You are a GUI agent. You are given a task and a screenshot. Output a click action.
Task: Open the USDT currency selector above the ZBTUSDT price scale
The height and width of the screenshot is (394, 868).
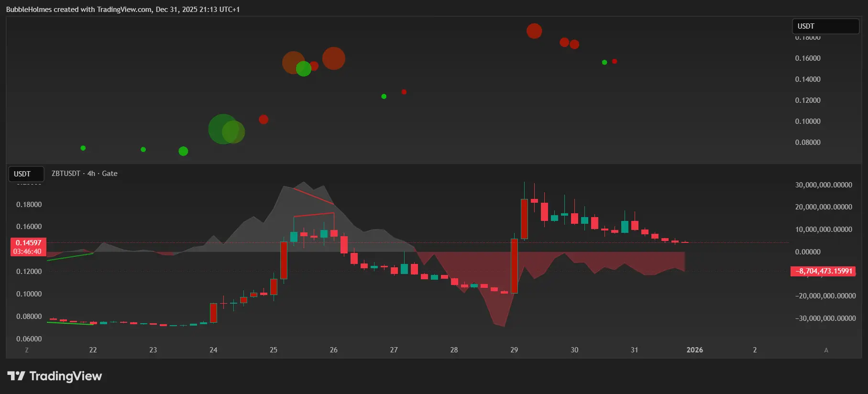pos(26,174)
